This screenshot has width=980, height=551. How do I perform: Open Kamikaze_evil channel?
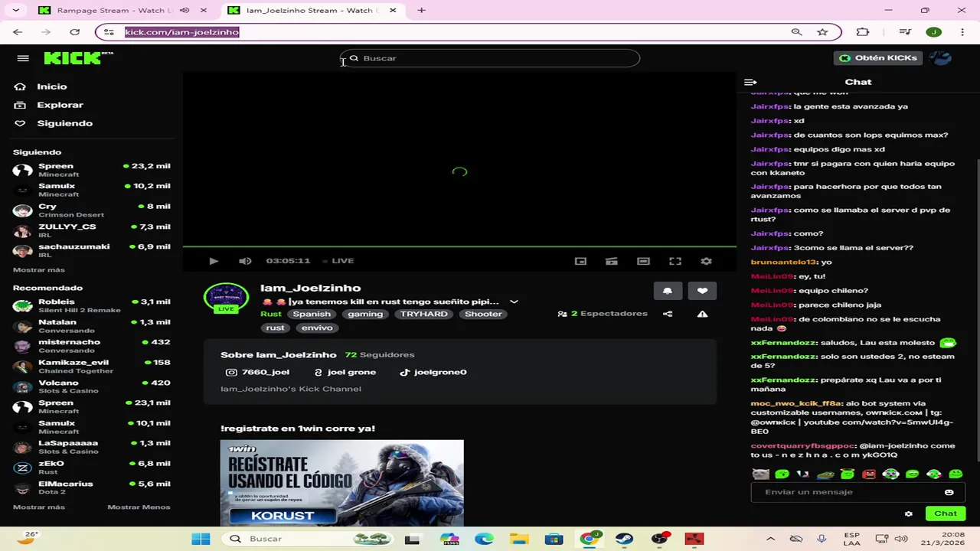pyautogui.click(x=92, y=366)
